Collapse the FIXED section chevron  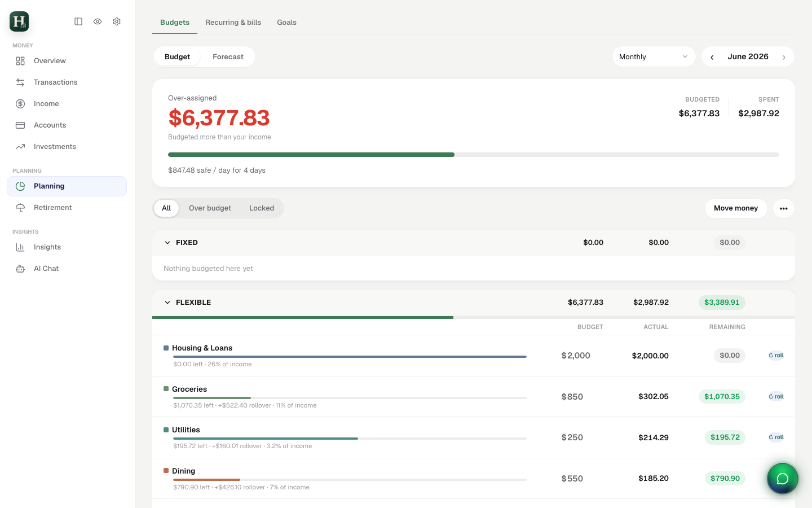[x=167, y=243]
